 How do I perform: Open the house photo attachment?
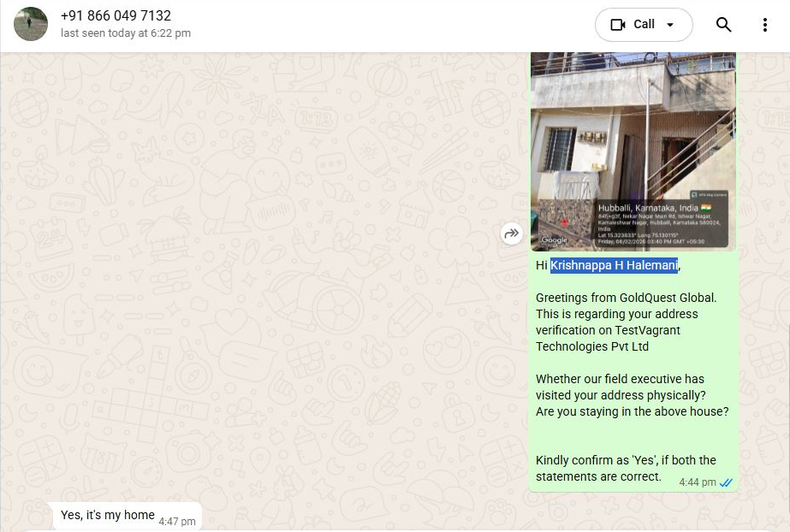click(633, 151)
